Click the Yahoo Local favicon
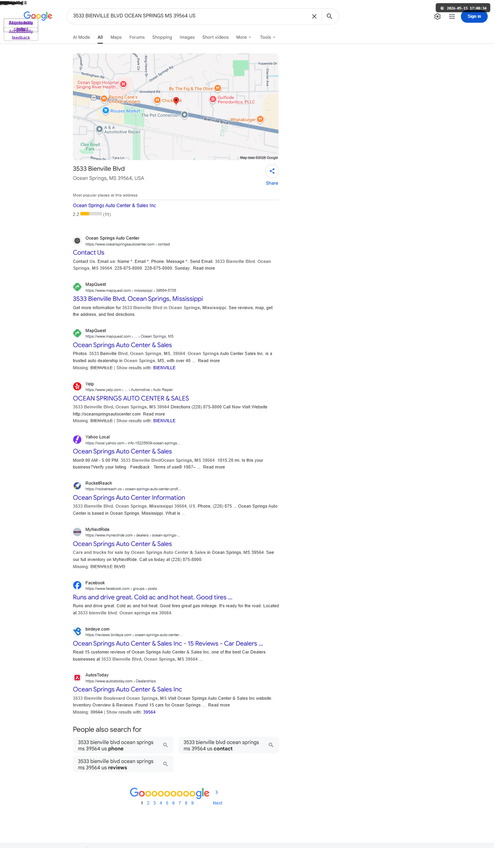 77,440
